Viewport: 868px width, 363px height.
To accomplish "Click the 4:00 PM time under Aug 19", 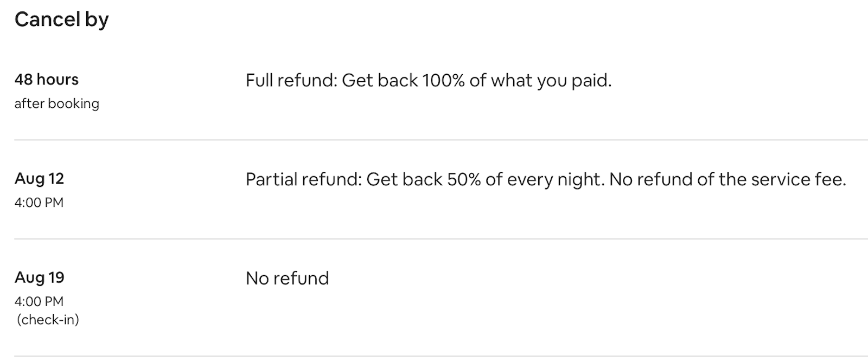I will click(x=39, y=301).
